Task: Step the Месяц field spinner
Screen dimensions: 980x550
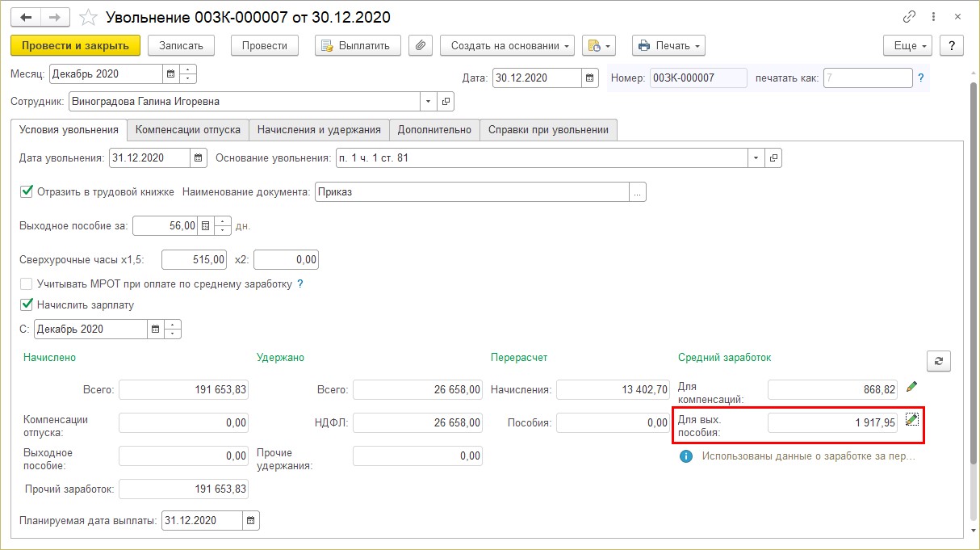Action: click(187, 74)
